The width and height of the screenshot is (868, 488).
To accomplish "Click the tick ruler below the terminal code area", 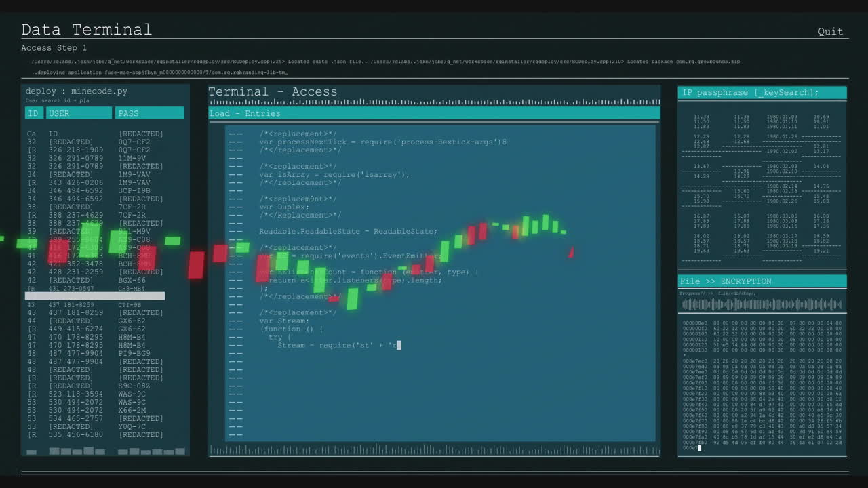I will (x=434, y=449).
